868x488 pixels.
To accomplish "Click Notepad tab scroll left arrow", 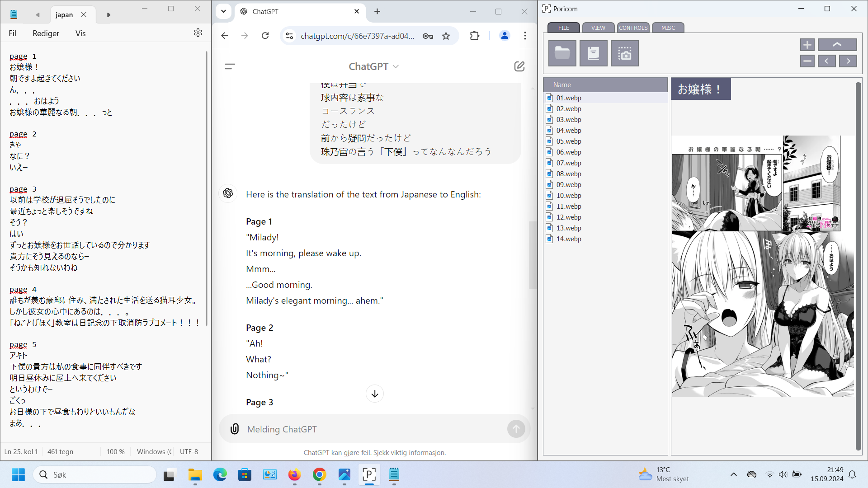I will point(38,14).
